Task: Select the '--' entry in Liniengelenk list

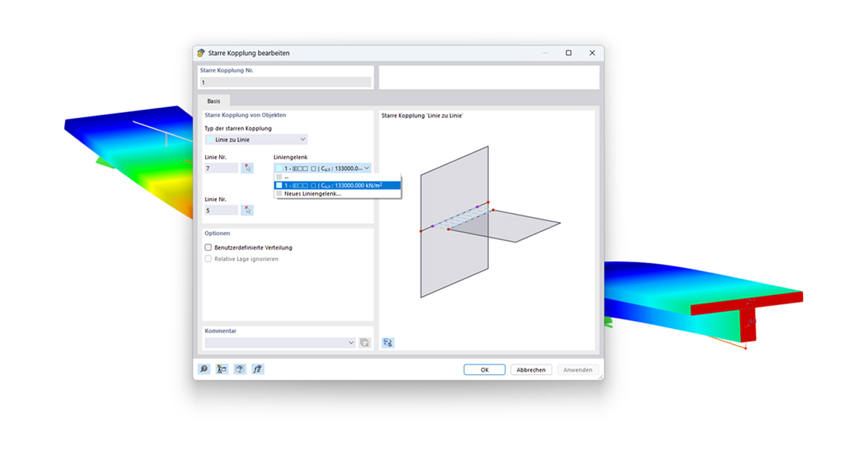Action: (337, 176)
